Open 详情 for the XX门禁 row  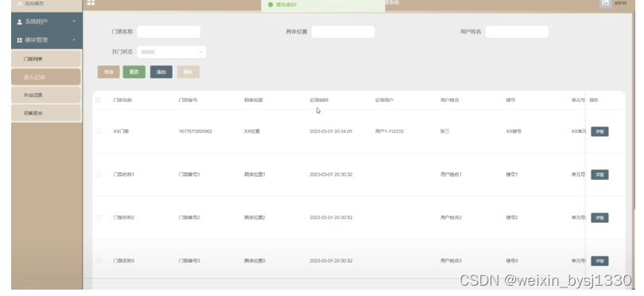pos(599,131)
